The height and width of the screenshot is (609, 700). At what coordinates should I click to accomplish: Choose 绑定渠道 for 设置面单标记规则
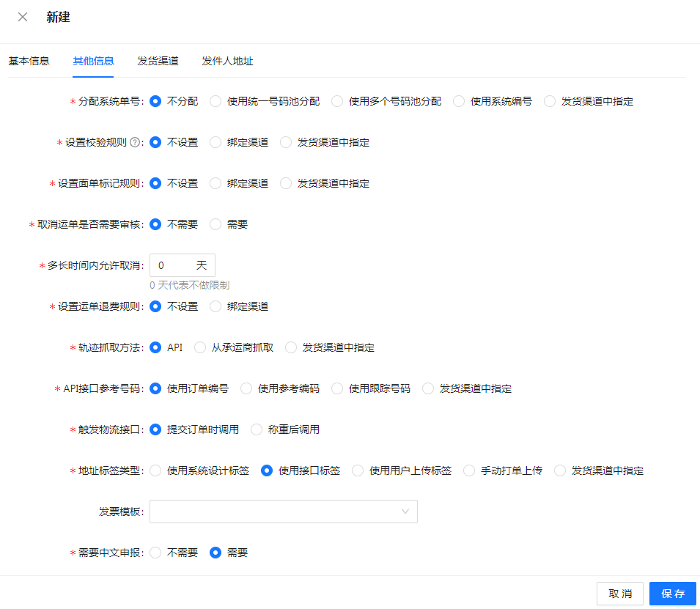coord(215,183)
